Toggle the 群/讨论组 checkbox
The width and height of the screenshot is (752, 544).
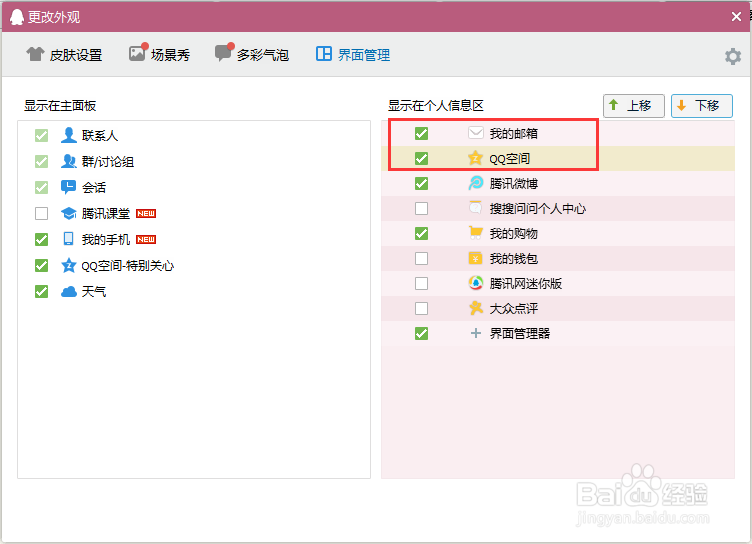42,162
